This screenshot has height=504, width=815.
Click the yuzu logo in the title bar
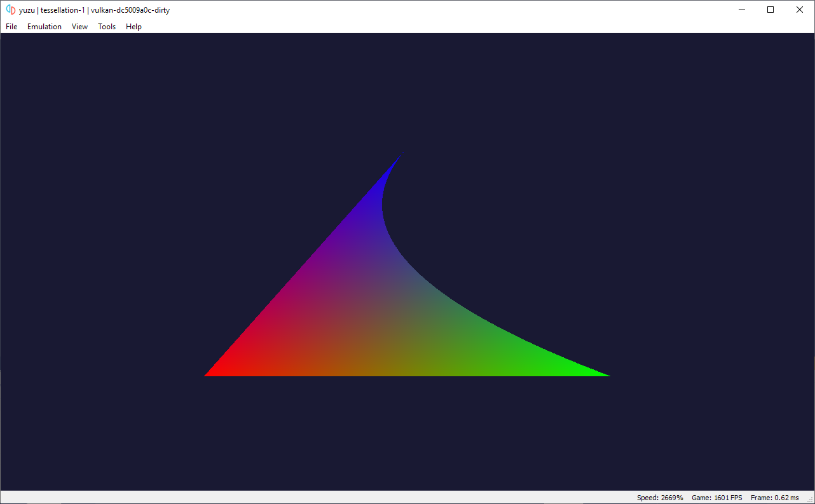pos(10,10)
